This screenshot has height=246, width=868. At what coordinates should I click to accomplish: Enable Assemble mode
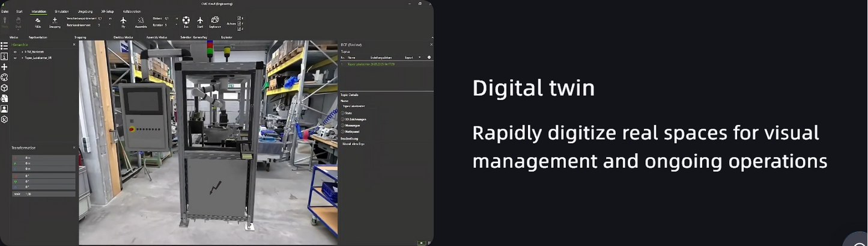point(141,22)
